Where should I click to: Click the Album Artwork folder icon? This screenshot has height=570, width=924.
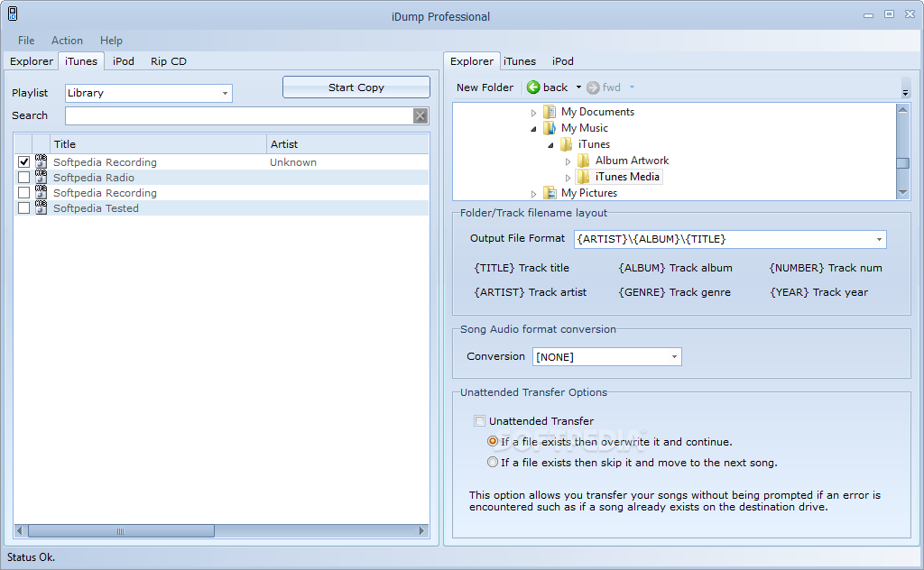(x=584, y=161)
